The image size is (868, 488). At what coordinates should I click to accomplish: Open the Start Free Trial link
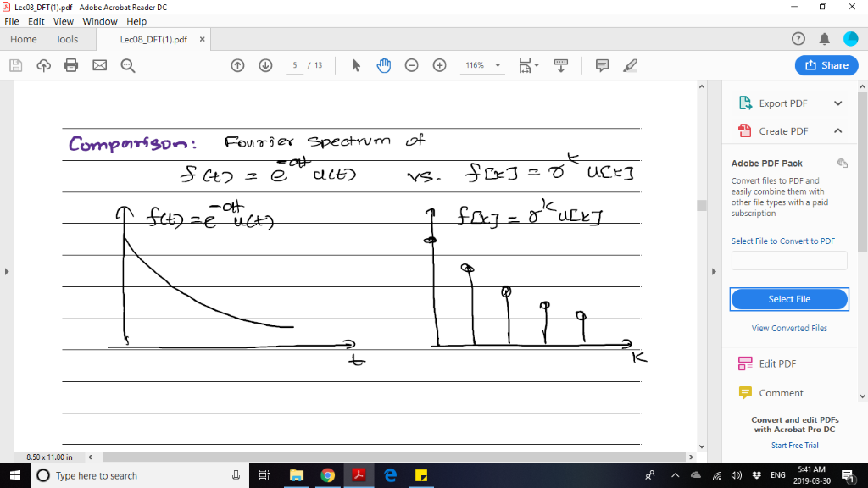(794, 445)
